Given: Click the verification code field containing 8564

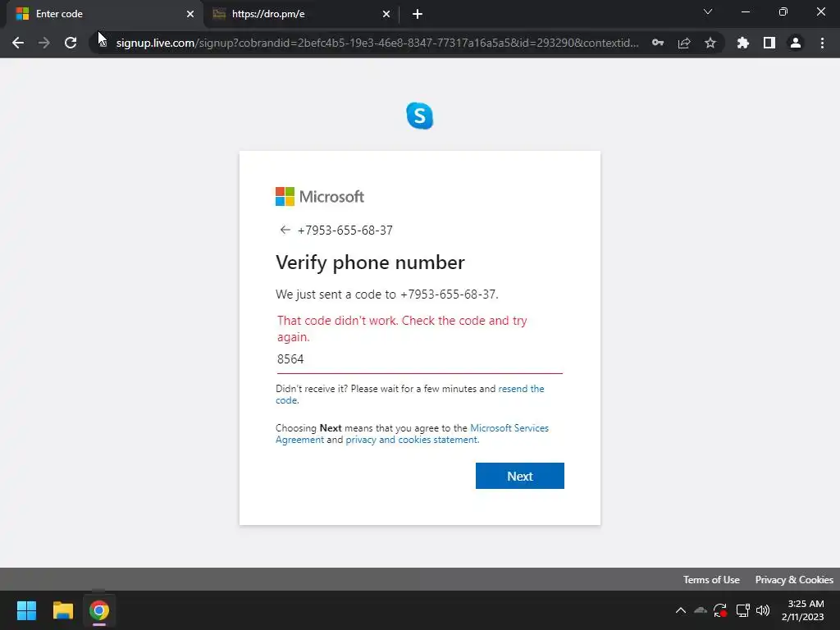Looking at the screenshot, I should pos(419,359).
